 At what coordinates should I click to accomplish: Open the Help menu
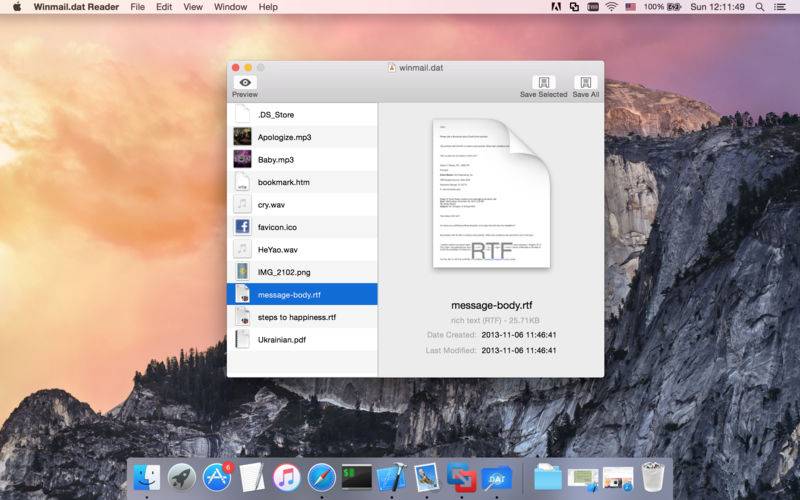(268, 7)
